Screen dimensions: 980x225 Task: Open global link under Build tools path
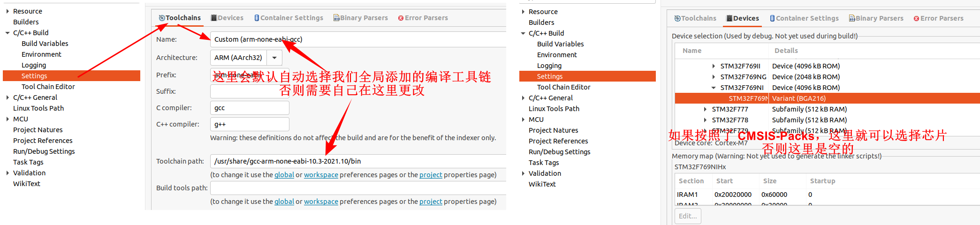click(284, 202)
